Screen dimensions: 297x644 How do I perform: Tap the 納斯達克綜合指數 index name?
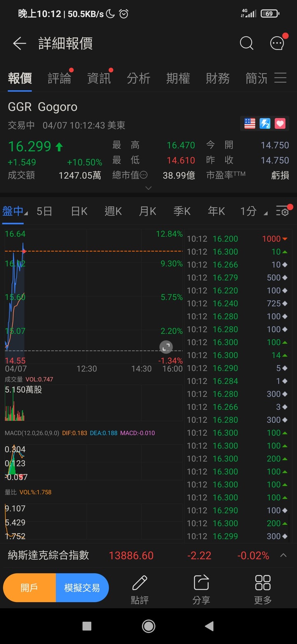click(48, 555)
